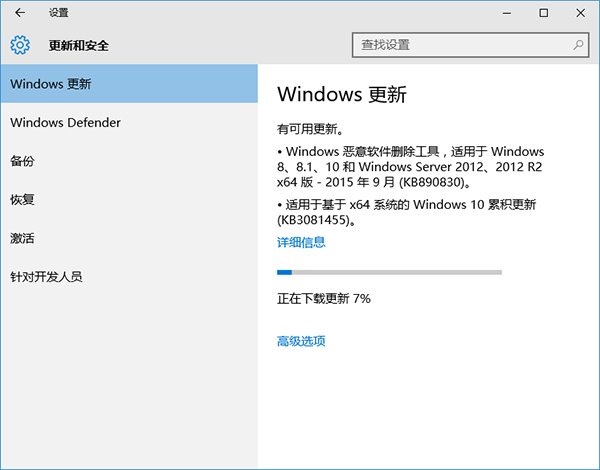The width and height of the screenshot is (600, 470).
Task: Click the 更新和安全 header title
Action: 79,46
